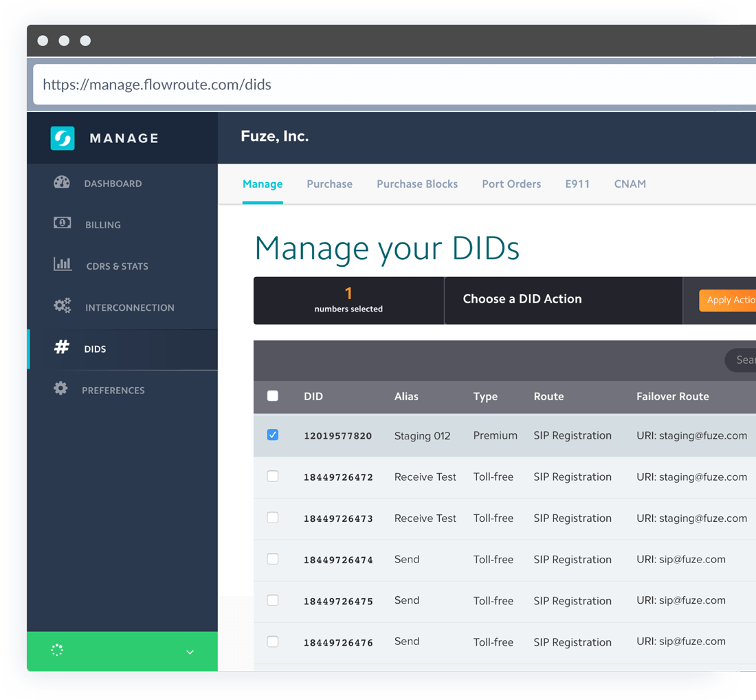Viewport: 756px width, 700px height.
Task: Check the box for DID 18449726474
Action: tap(273, 559)
